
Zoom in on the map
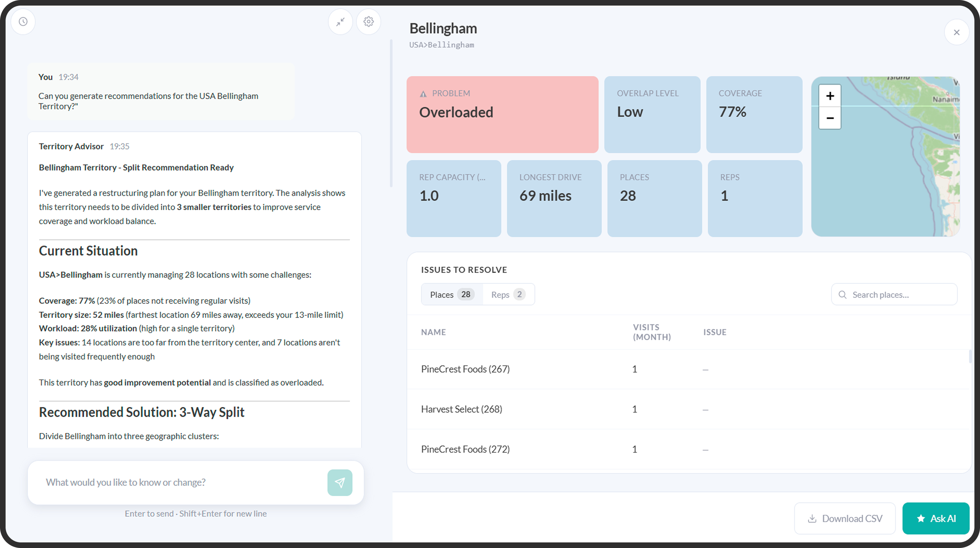(830, 96)
